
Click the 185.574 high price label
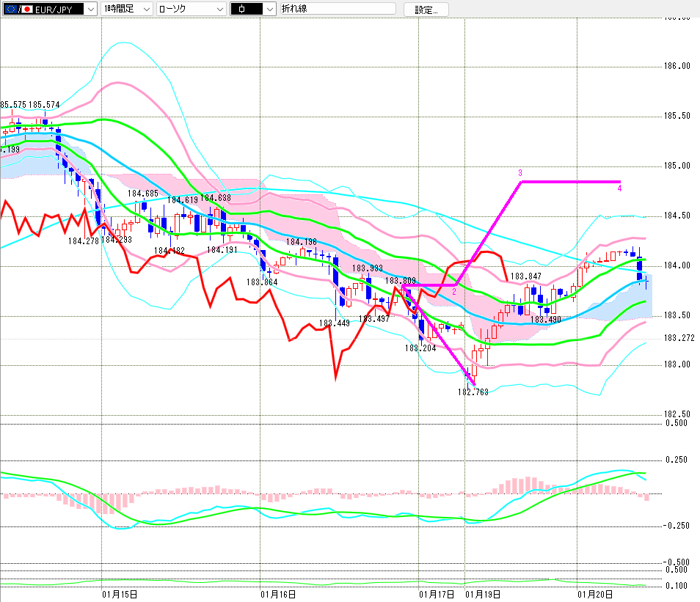(x=45, y=105)
